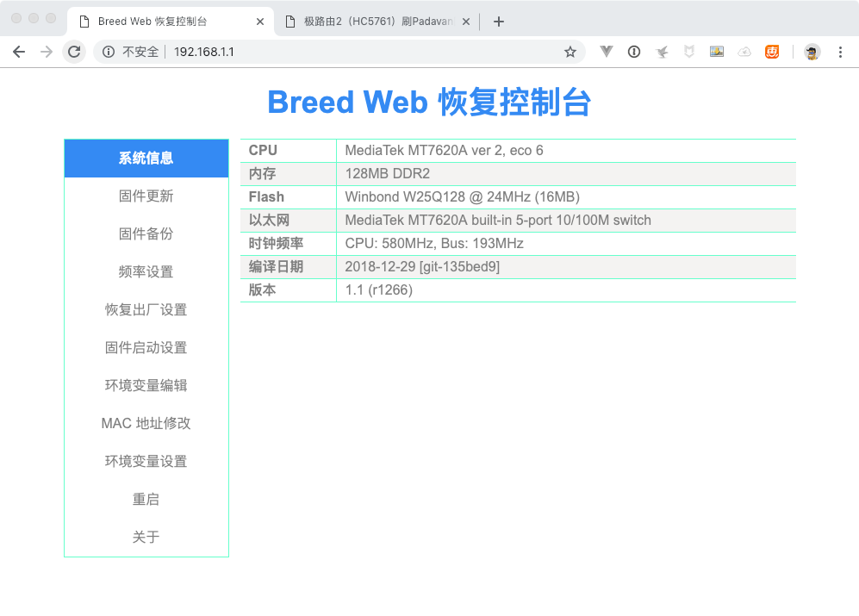Click the gray V-shaped extension icon
The width and height of the screenshot is (859, 616).
(606, 52)
